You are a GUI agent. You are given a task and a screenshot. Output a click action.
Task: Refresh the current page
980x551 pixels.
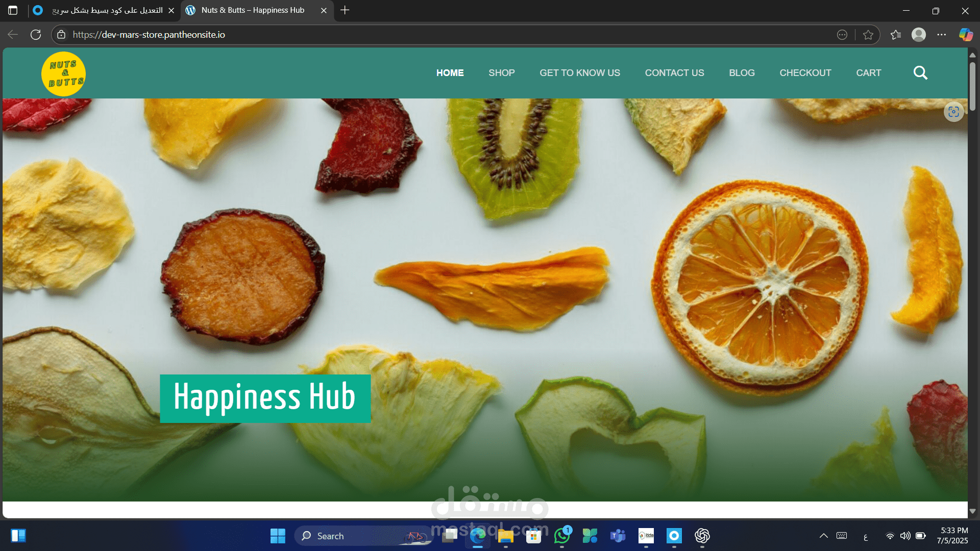pyautogui.click(x=36, y=34)
